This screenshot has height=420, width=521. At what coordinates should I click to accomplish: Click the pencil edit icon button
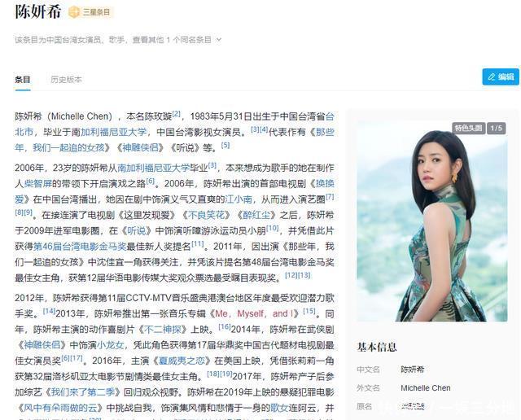501,77
